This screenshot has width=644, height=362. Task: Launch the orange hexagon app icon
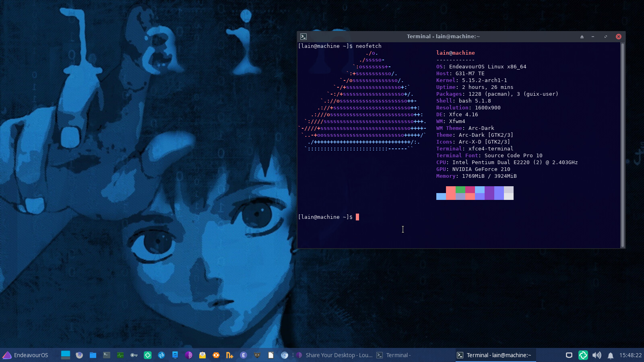click(216, 355)
